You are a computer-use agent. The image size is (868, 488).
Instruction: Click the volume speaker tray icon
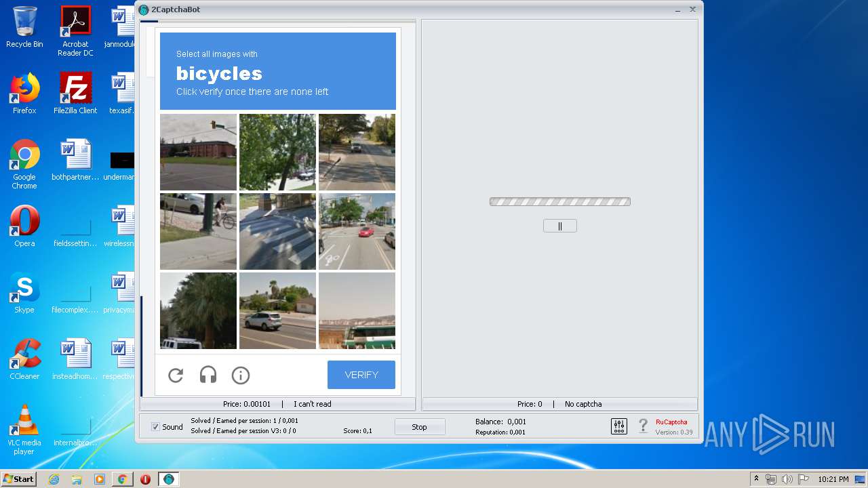(x=787, y=479)
